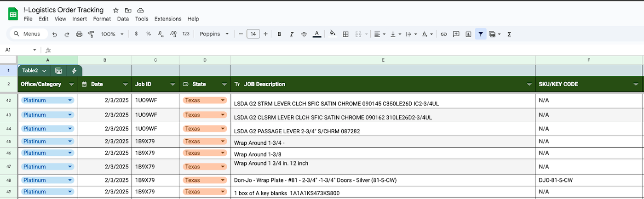Open the View menu
644x199 pixels.
[x=60, y=19]
